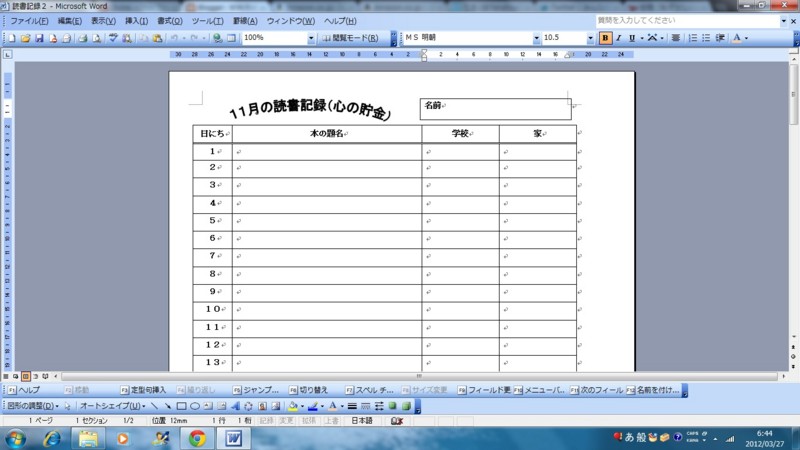Open the 図形の調整 Draw menu
The width and height of the screenshot is (800, 450).
pos(32,406)
